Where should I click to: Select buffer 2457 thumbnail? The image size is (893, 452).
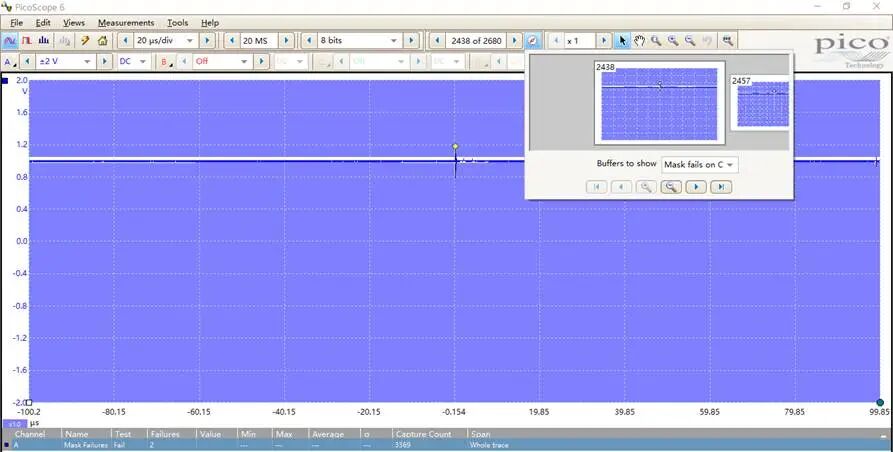pyautogui.click(x=760, y=102)
